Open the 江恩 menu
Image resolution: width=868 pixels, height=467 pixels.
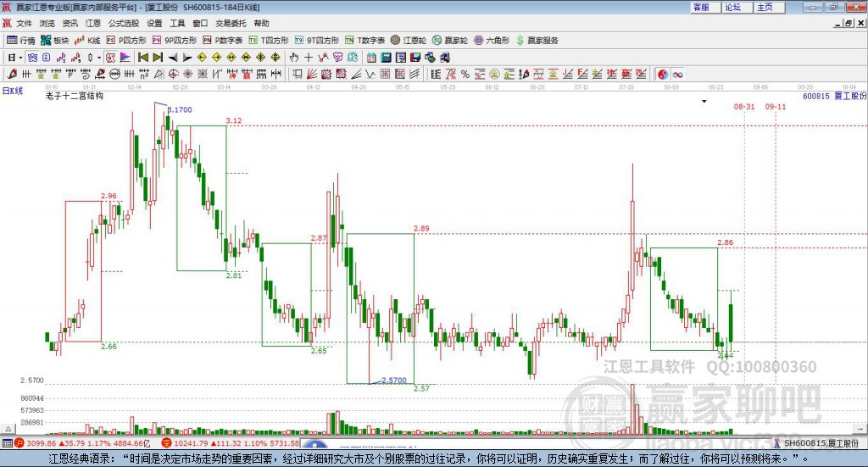pos(93,23)
